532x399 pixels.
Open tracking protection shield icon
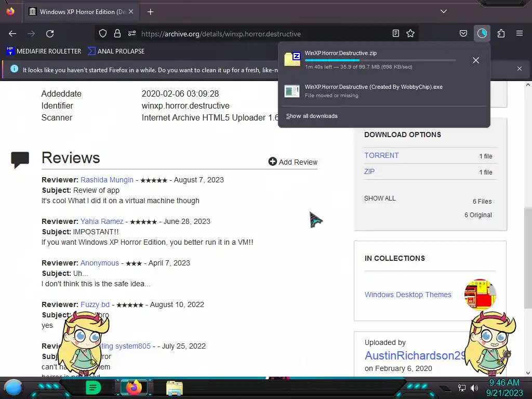point(103,33)
